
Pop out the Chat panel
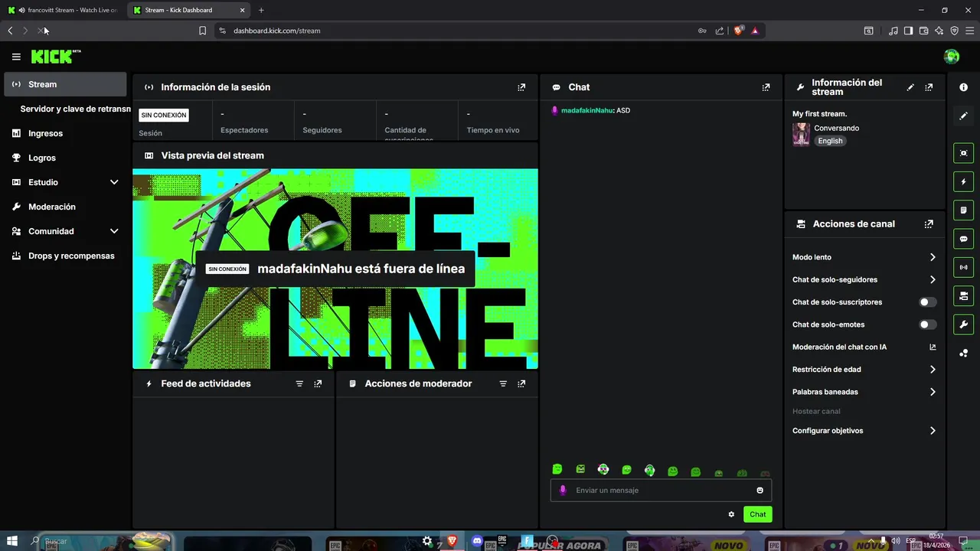click(x=766, y=87)
